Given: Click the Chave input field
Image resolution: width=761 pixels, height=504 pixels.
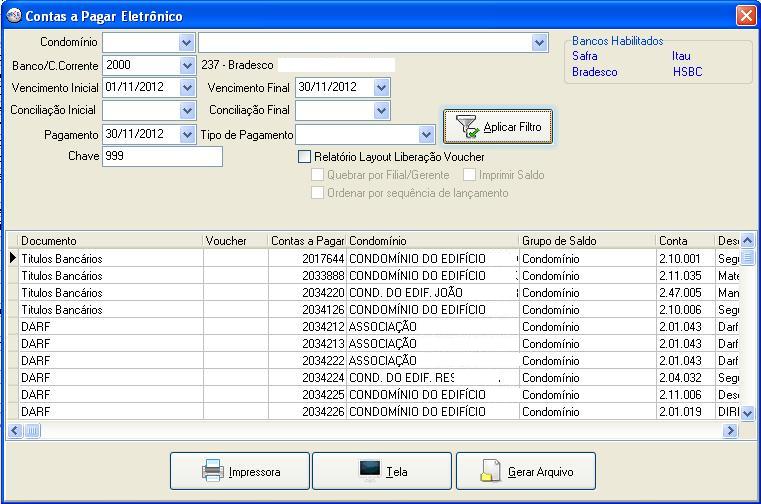Looking at the screenshot, I should [x=162, y=157].
